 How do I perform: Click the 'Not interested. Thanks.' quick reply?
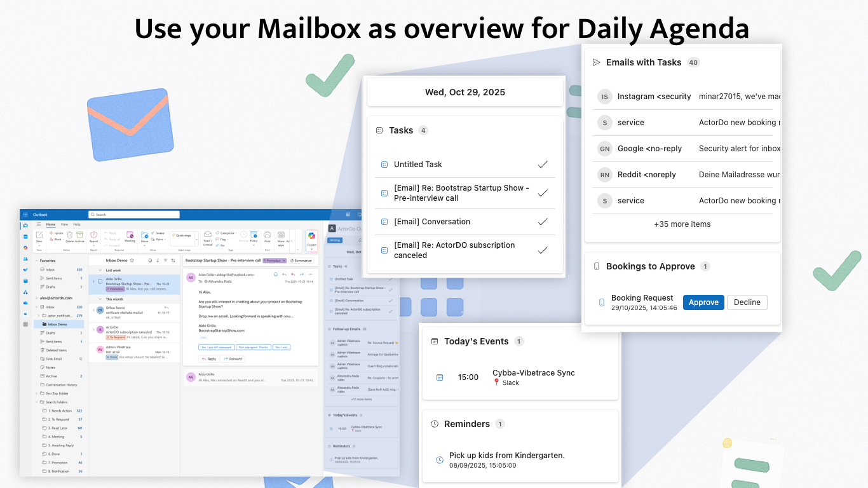(x=254, y=347)
